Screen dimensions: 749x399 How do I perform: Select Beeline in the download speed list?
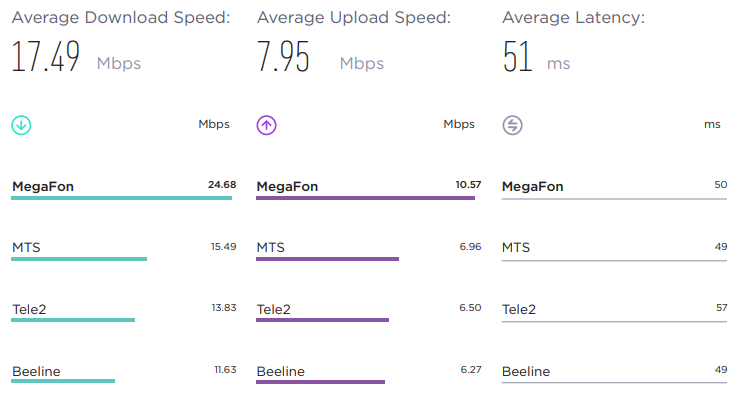[x=36, y=371]
